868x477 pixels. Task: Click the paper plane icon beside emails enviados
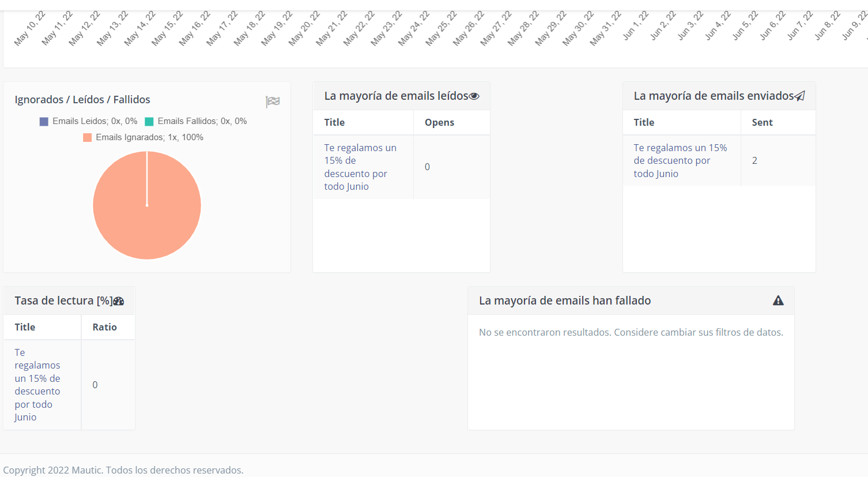click(799, 96)
